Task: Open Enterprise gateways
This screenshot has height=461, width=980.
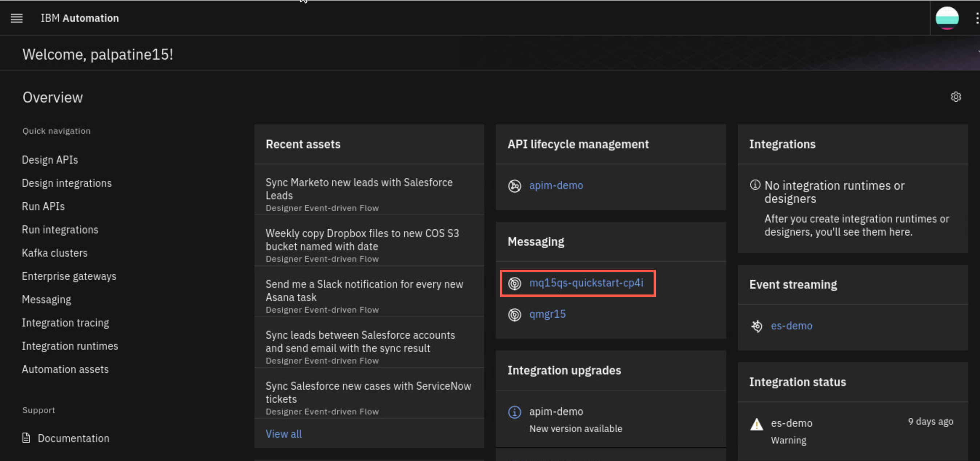Action: (69, 276)
